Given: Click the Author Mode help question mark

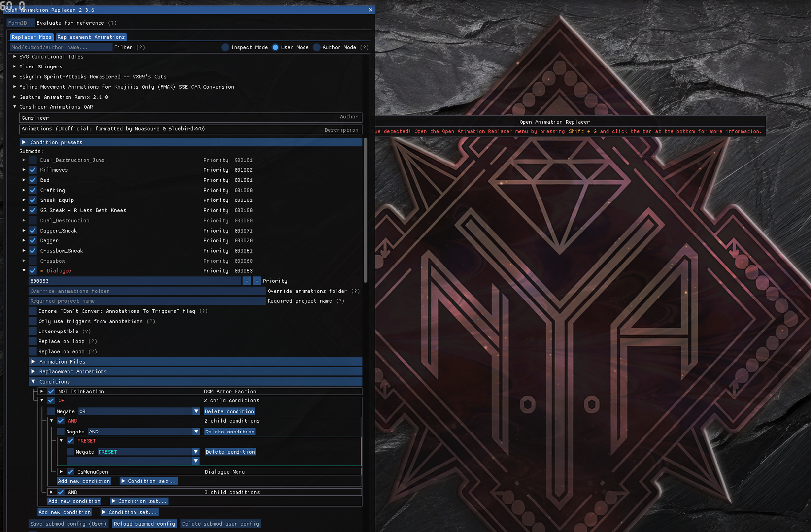Looking at the screenshot, I should (364, 47).
